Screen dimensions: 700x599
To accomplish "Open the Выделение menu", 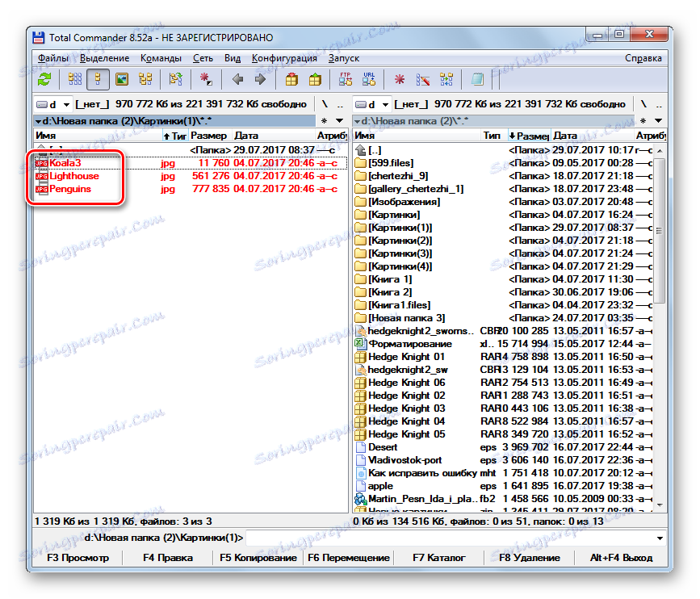I will point(104,58).
